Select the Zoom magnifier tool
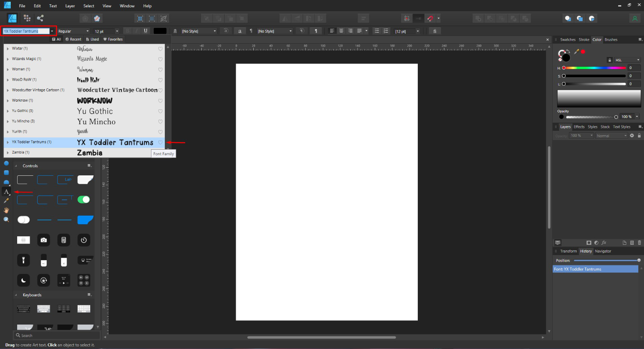Viewport: 644px width, 349px height. pyautogui.click(x=6, y=220)
